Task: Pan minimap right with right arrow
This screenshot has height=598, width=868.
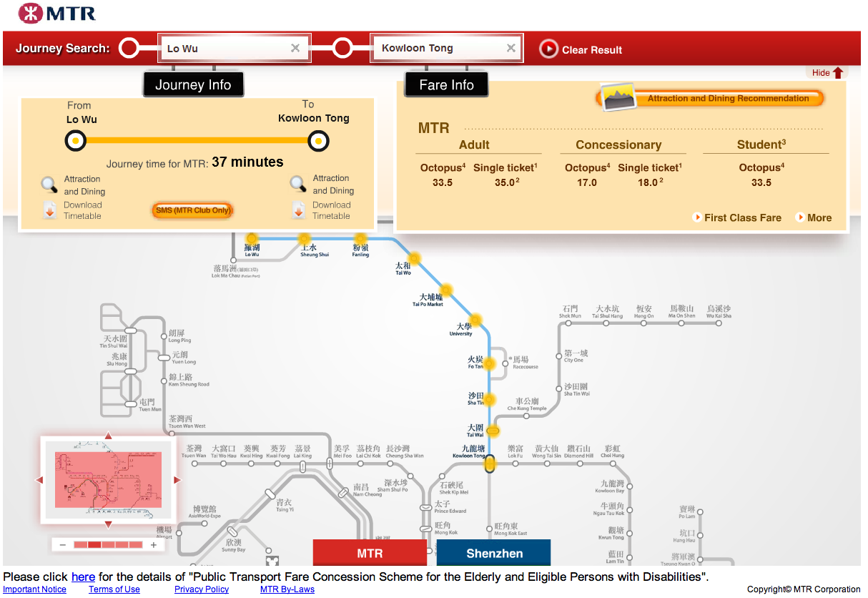Action: tap(177, 480)
